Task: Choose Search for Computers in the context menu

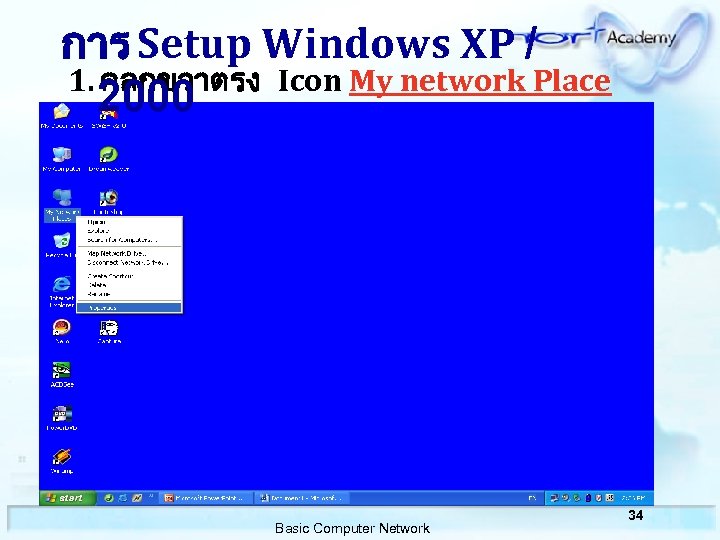Action: [x=129, y=240]
